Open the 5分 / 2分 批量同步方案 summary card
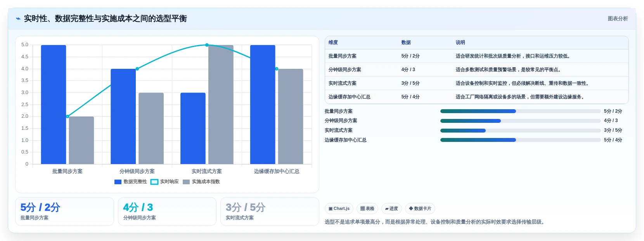This screenshot has height=241, width=644. (64, 211)
